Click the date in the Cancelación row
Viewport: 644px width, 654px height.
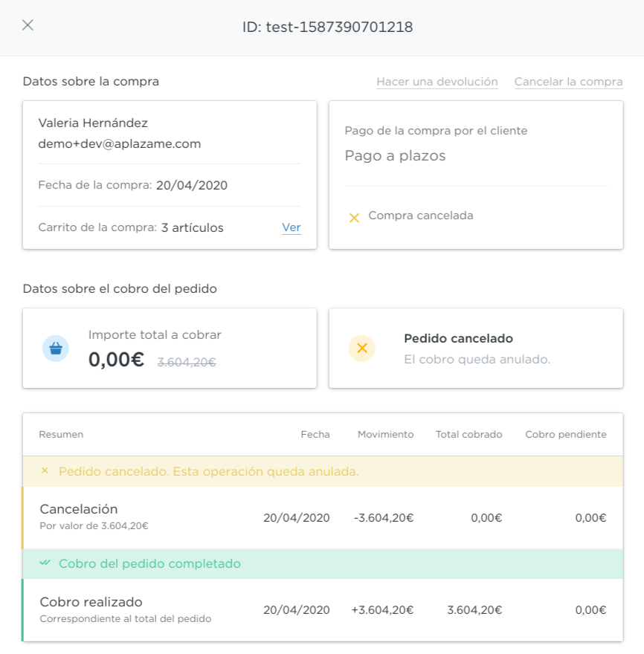click(296, 518)
